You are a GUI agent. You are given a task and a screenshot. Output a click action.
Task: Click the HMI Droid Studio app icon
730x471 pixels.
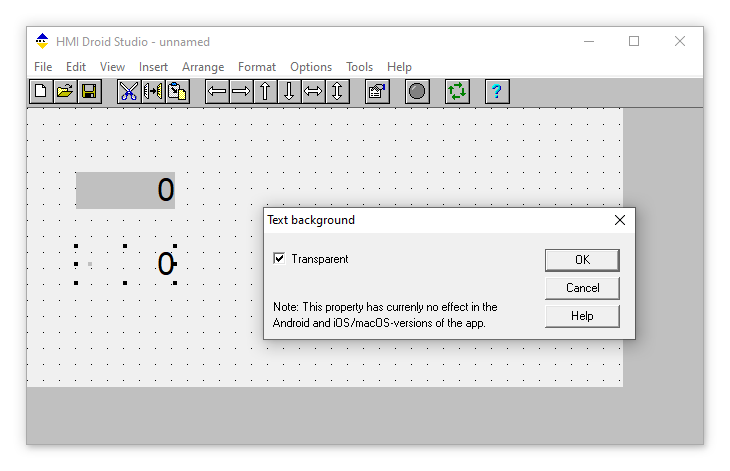click(42, 41)
